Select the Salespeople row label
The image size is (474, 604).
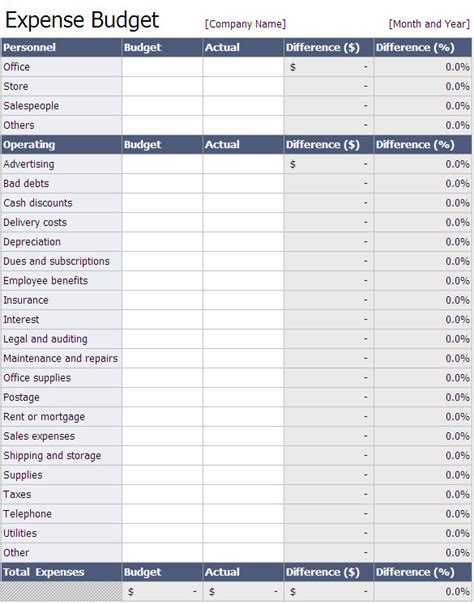pos(31,106)
